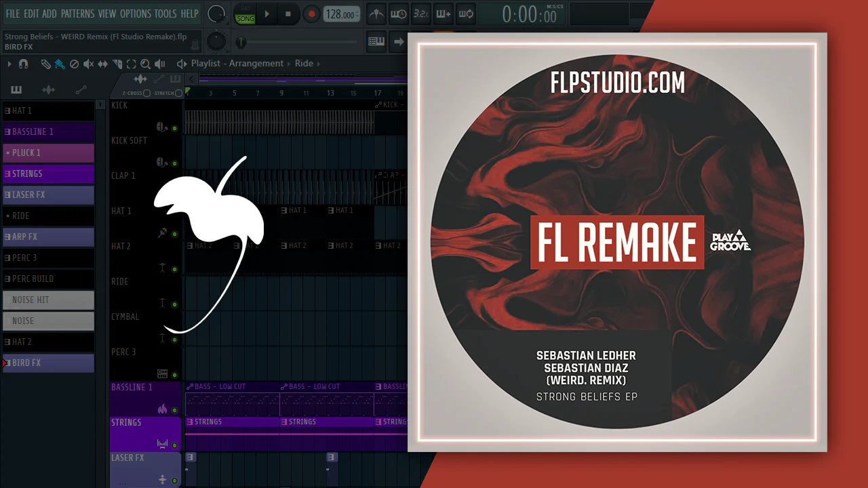This screenshot has width=868, height=488.
Task: Click the Perc 3 track drum machine icon
Action: pyautogui.click(x=162, y=374)
